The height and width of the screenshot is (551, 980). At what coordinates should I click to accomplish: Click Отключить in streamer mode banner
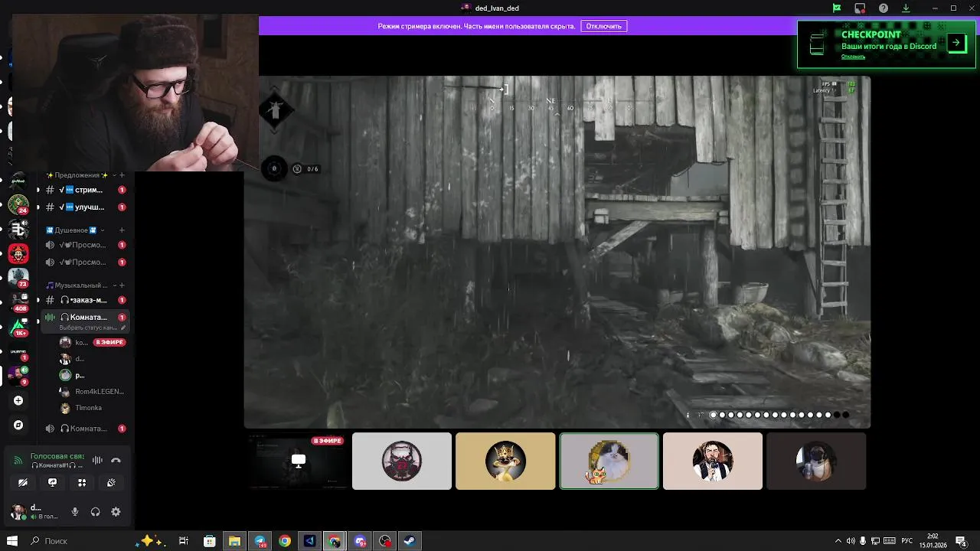pyautogui.click(x=603, y=26)
